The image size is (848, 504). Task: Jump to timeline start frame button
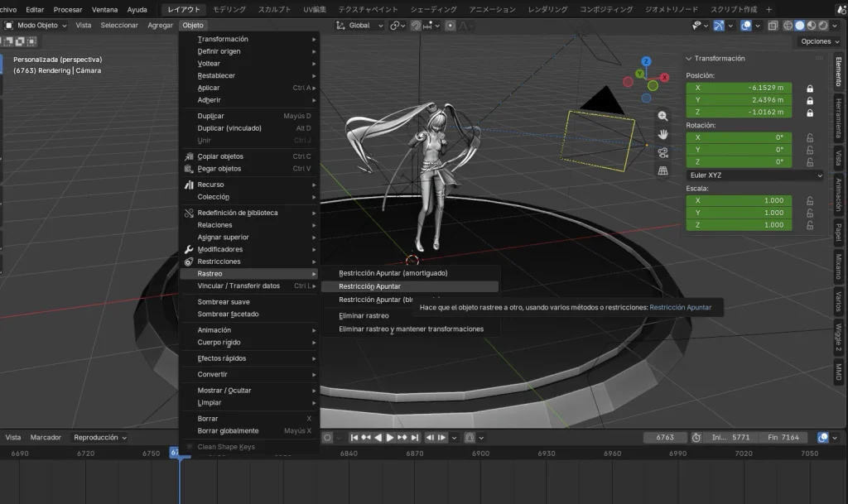(x=354, y=438)
